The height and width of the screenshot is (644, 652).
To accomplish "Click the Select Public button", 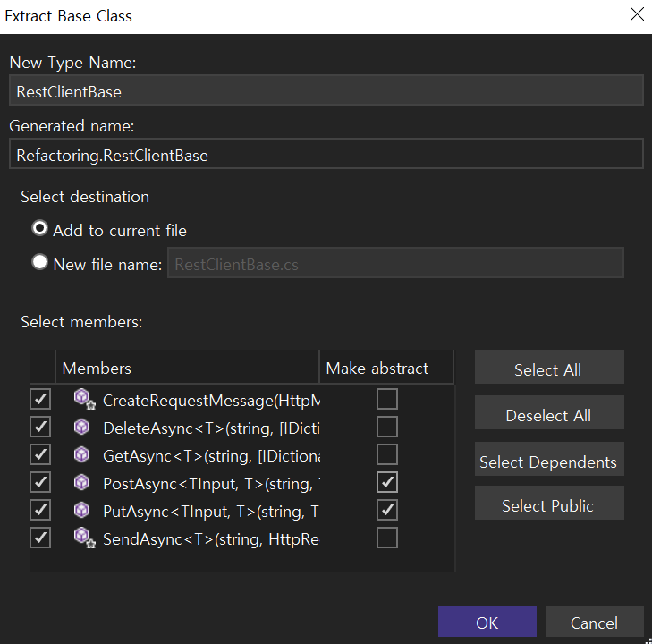I will pos(548,505).
